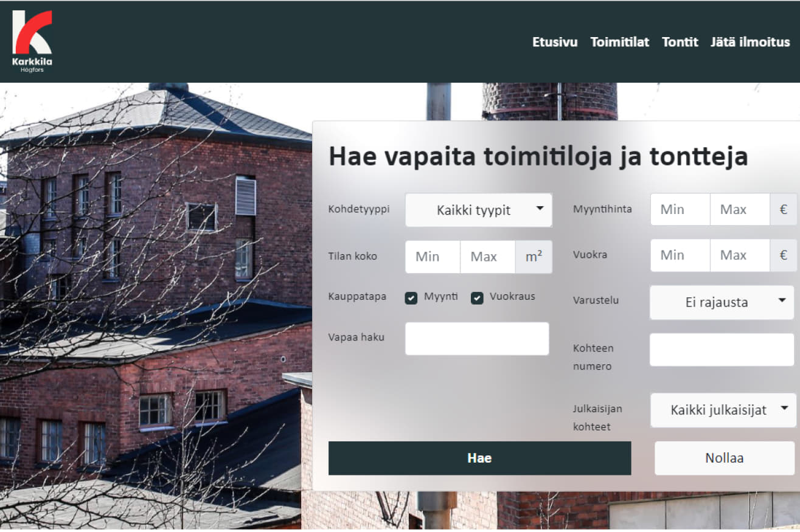
Task: Expand the Julkaisijan kohteet dropdown
Action: tap(723, 410)
